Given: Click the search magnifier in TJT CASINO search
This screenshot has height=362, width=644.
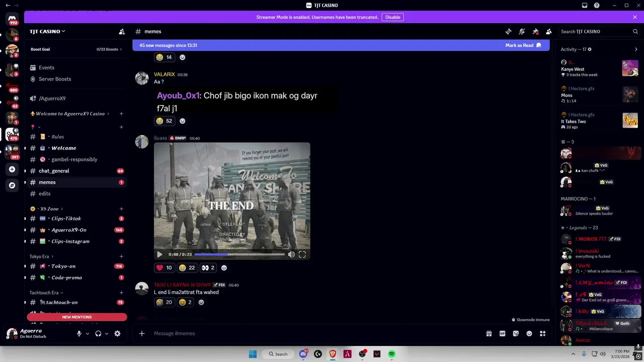Looking at the screenshot, I should 635,31.
